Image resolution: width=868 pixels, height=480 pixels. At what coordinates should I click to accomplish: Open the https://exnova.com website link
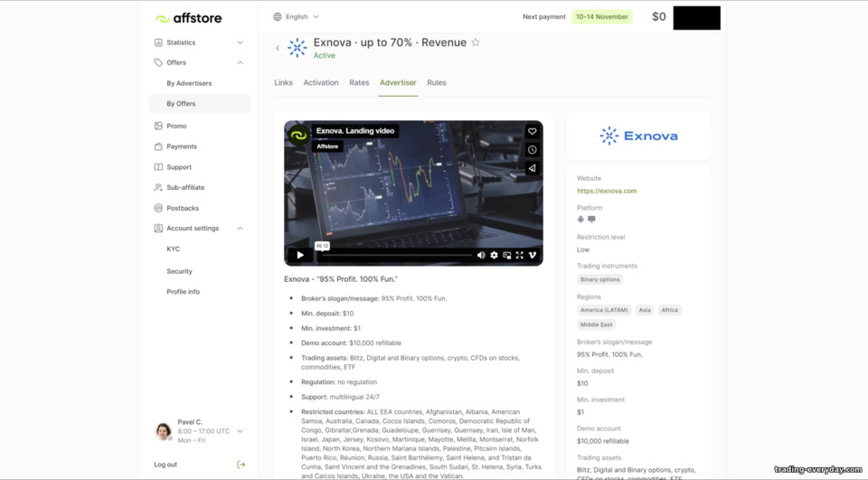607,191
